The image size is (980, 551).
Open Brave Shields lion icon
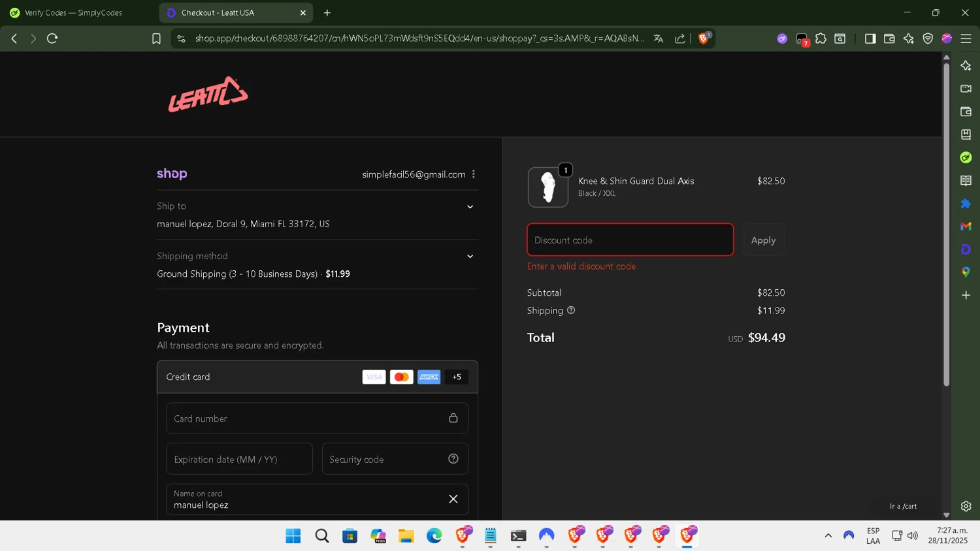click(x=704, y=39)
